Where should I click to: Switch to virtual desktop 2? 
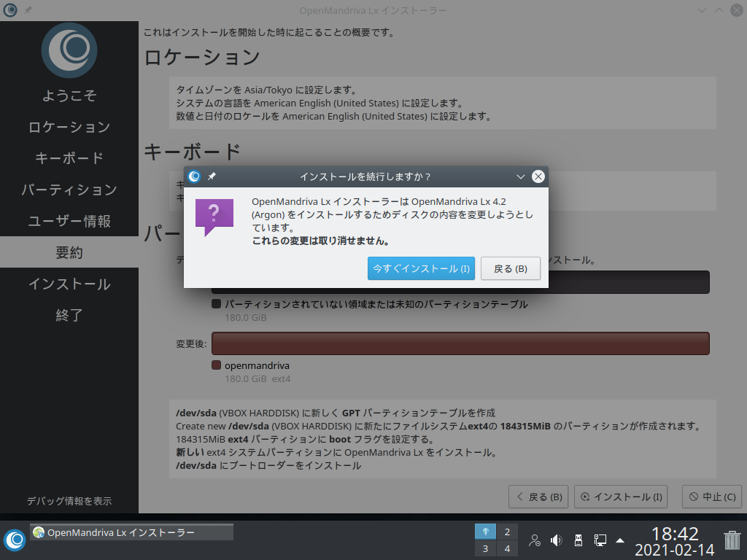coord(507,532)
